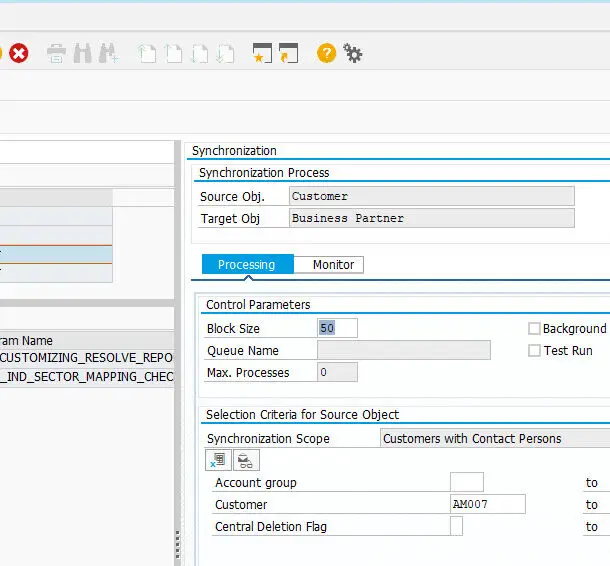Click the Central Deletion Flag input field
Screen dimensions: 610x566
(456, 526)
